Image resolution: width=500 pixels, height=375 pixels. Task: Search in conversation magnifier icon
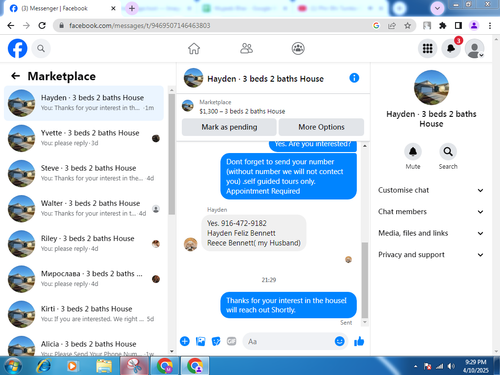pos(448,152)
